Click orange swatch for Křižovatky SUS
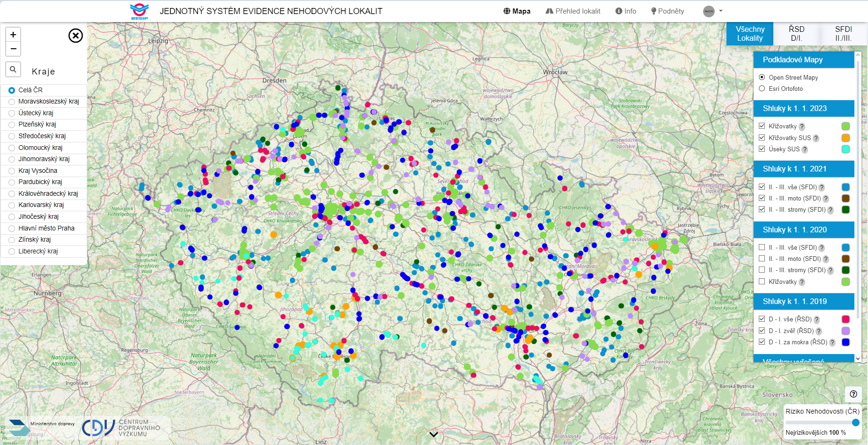 click(x=846, y=138)
